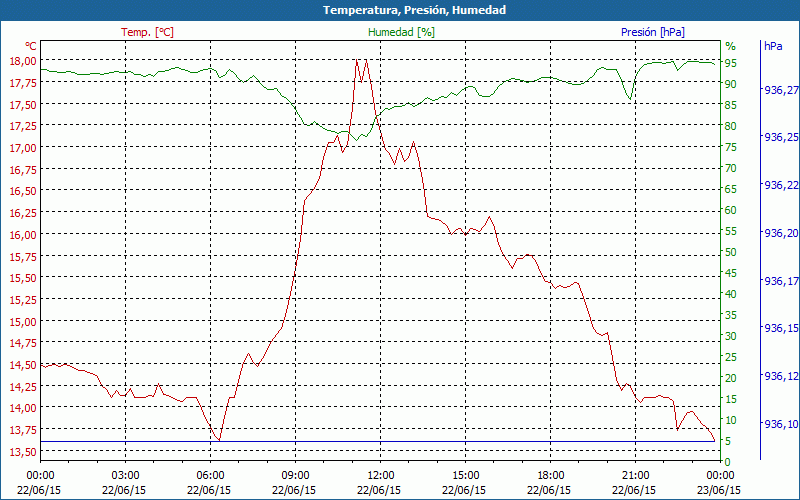Viewport: 800px width, 500px height.
Task: Click the '936,25' pressure axis value
Action: click(x=781, y=137)
